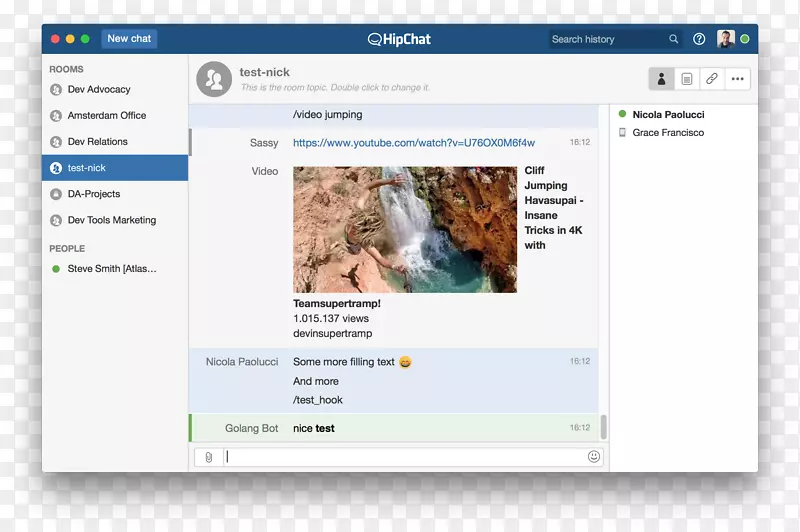The width and height of the screenshot is (800, 532).
Task: Click the profile avatar in top bar
Action: point(726,39)
